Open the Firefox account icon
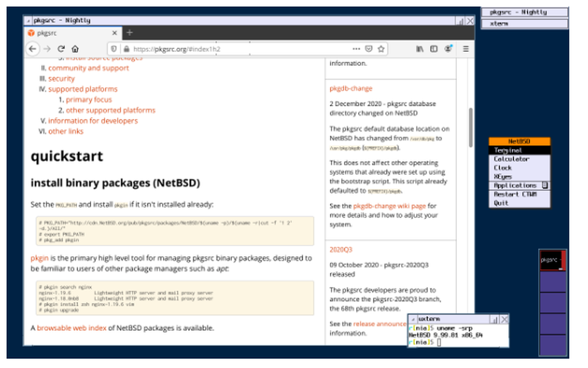 (x=448, y=49)
